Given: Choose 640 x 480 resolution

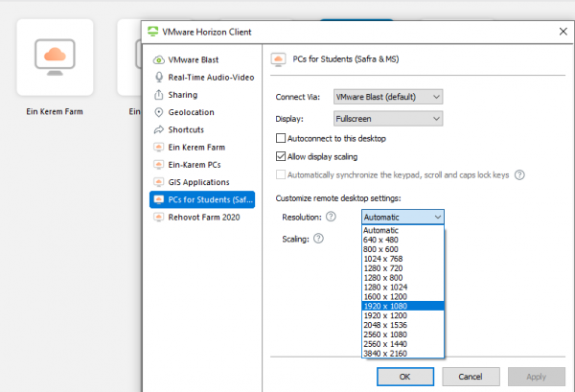Looking at the screenshot, I should 402,240.
